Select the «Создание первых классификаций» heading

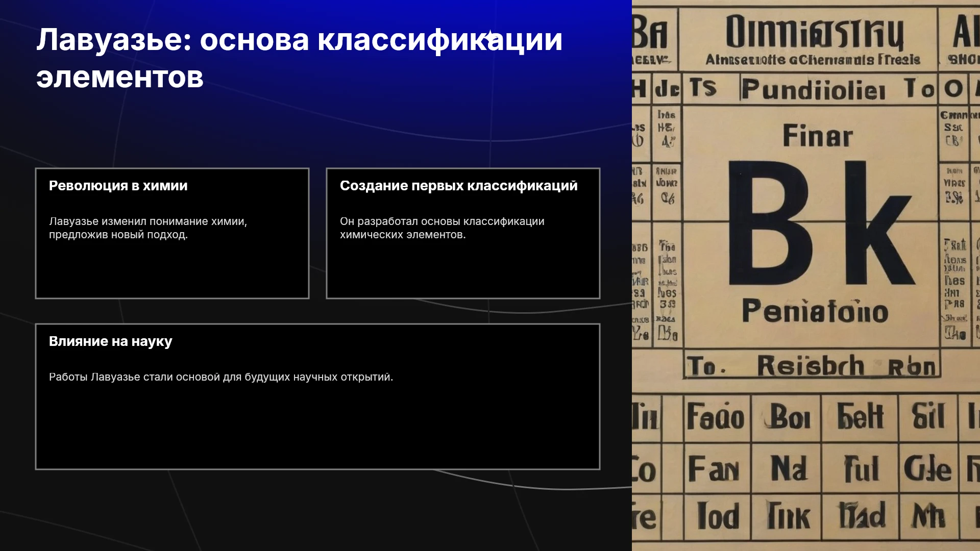point(459,186)
